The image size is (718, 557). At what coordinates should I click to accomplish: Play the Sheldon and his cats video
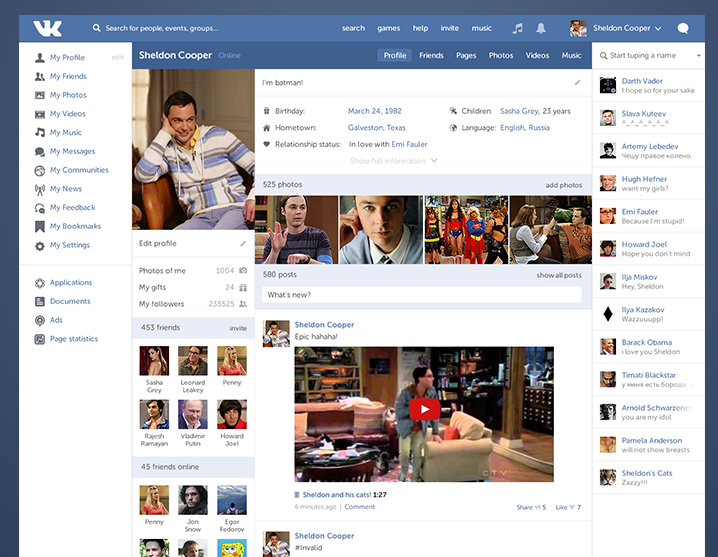click(x=424, y=409)
